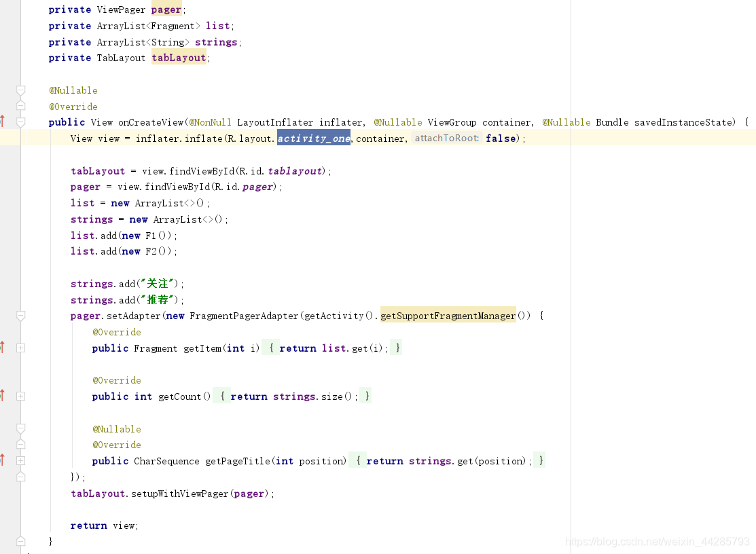This screenshot has height=554, width=756.
Task: Expand the folded getItem method
Action: (21, 348)
